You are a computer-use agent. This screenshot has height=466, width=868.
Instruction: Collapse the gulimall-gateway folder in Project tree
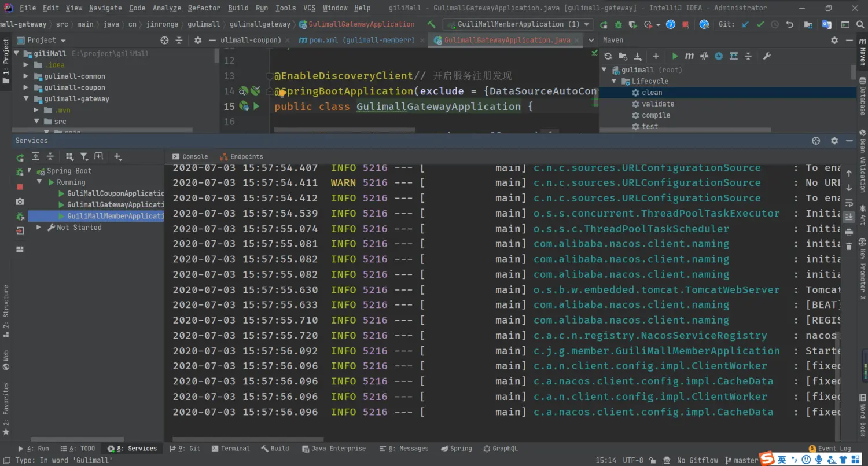(x=26, y=99)
